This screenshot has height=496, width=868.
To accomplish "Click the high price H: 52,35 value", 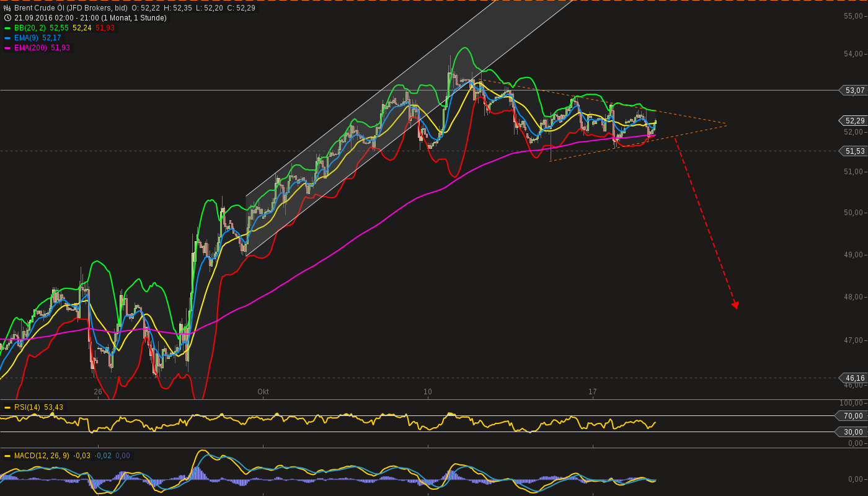I will coord(177,8).
